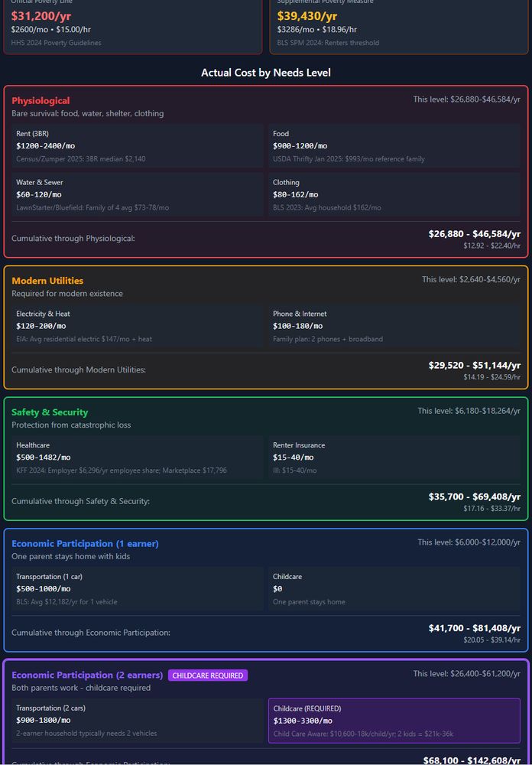Click the Childcare (REQUIRED) highlighted card
The height and width of the screenshot is (765, 532).
pos(394,721)
